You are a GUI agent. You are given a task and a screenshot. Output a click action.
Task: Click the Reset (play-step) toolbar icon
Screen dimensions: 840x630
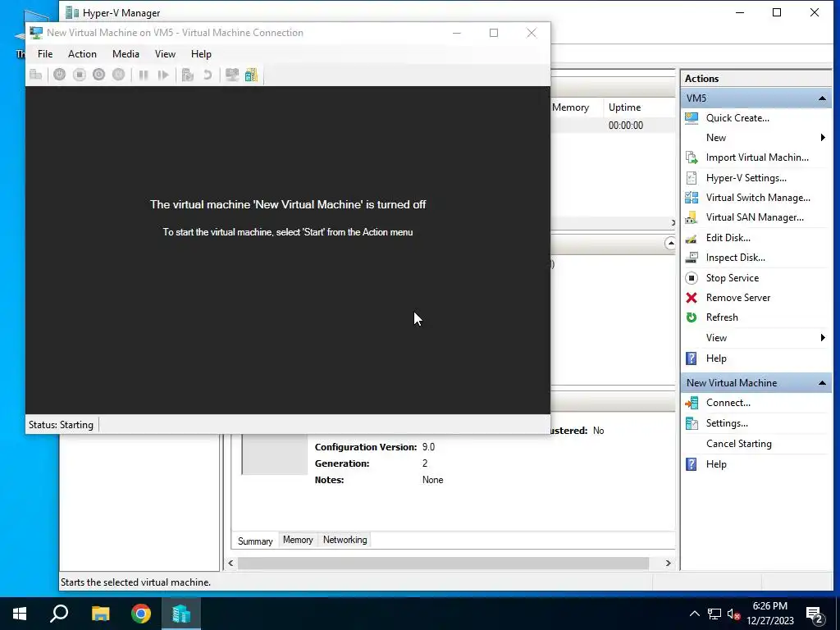tap(163, 75)
